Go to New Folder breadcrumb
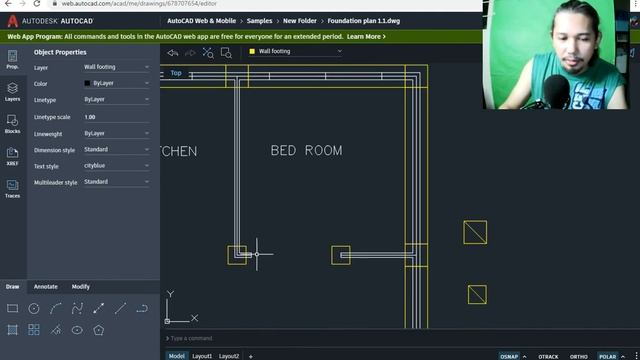Viewport: 640px width, 360px height. coord(300,21)
